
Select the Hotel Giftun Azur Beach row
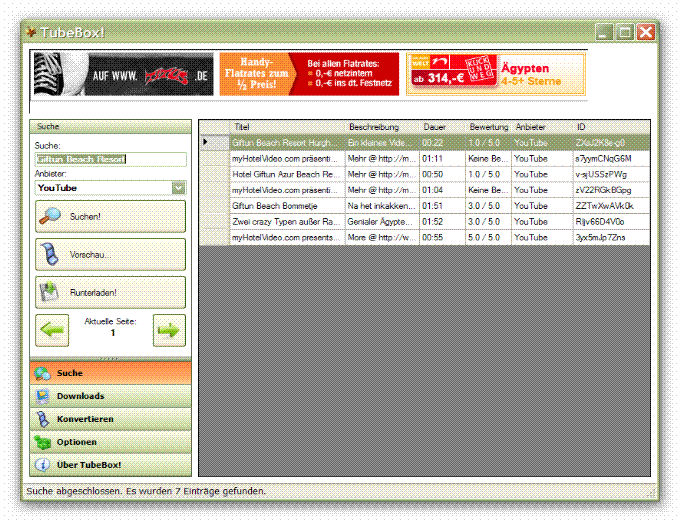pyautogui.click(x=285, y=174)
